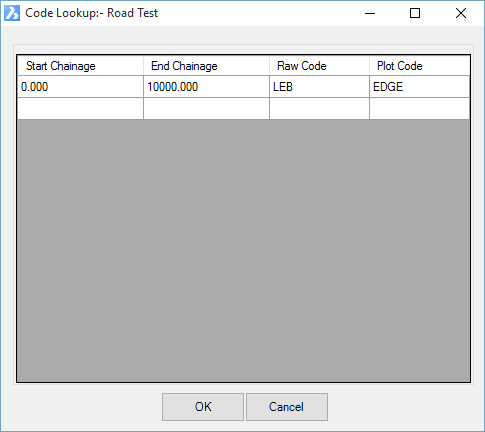Confirm with the OK button
This screenshot has width=485, height=432.
[203, 407]
